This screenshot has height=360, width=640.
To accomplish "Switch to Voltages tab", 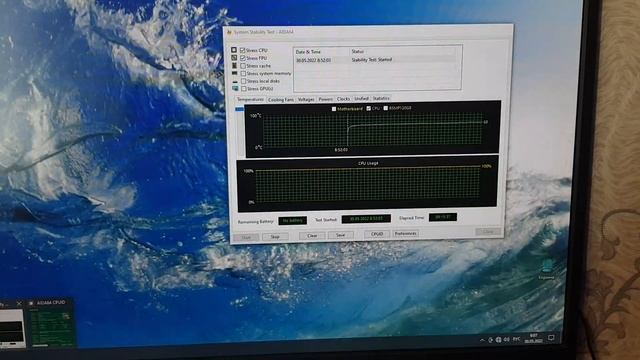I will coord(306,99).
